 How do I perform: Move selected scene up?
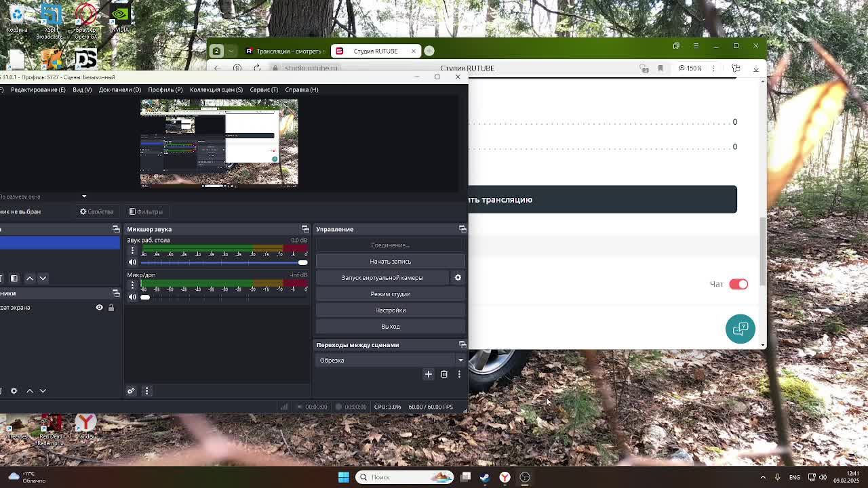(29, 279)
